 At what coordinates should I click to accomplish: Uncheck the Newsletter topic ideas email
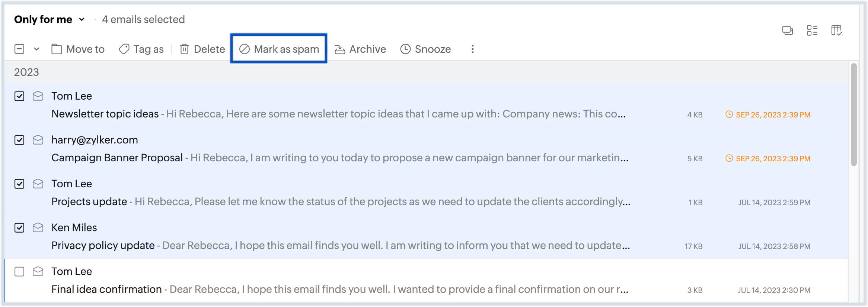click(x=19, y=96)
